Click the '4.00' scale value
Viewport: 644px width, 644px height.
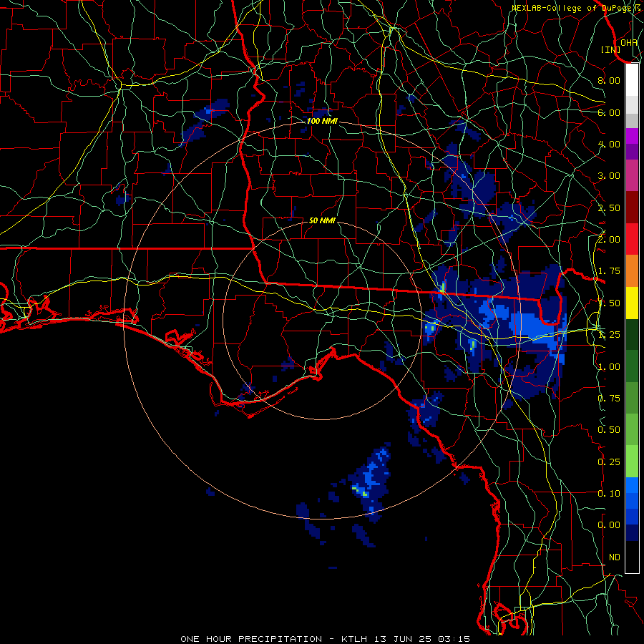click(x=609, y=144)
